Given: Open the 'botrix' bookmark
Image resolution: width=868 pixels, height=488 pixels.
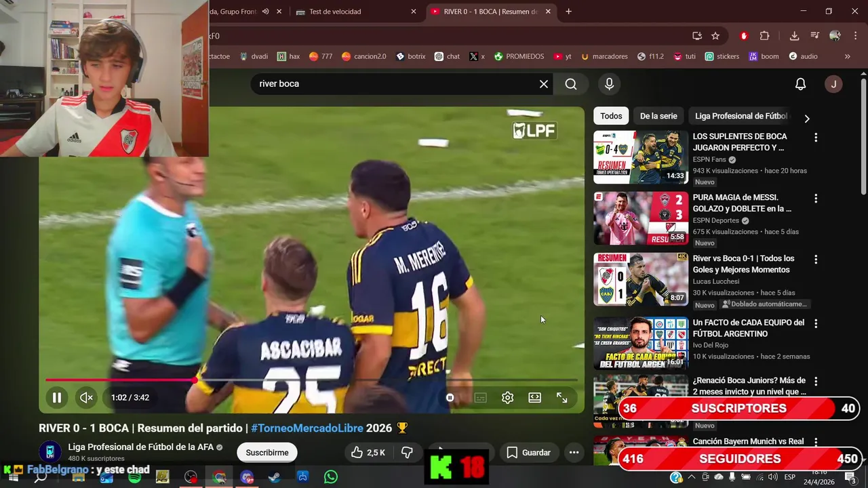Looking at the screenshot, I should [410, 56].
